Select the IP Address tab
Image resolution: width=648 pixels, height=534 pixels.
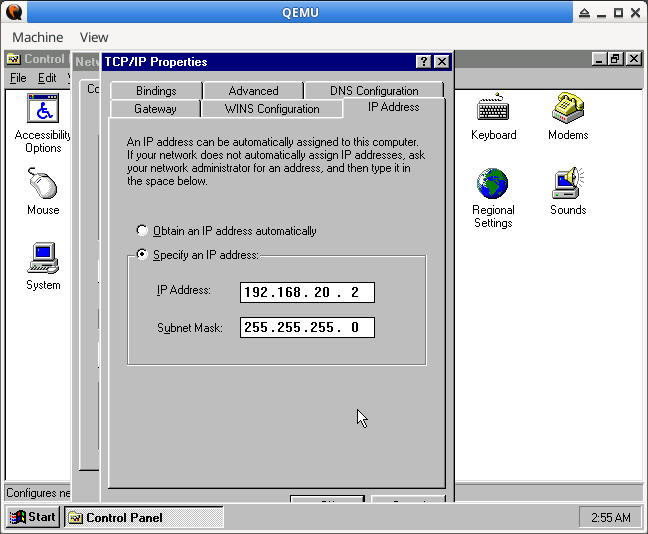[394, 107]
